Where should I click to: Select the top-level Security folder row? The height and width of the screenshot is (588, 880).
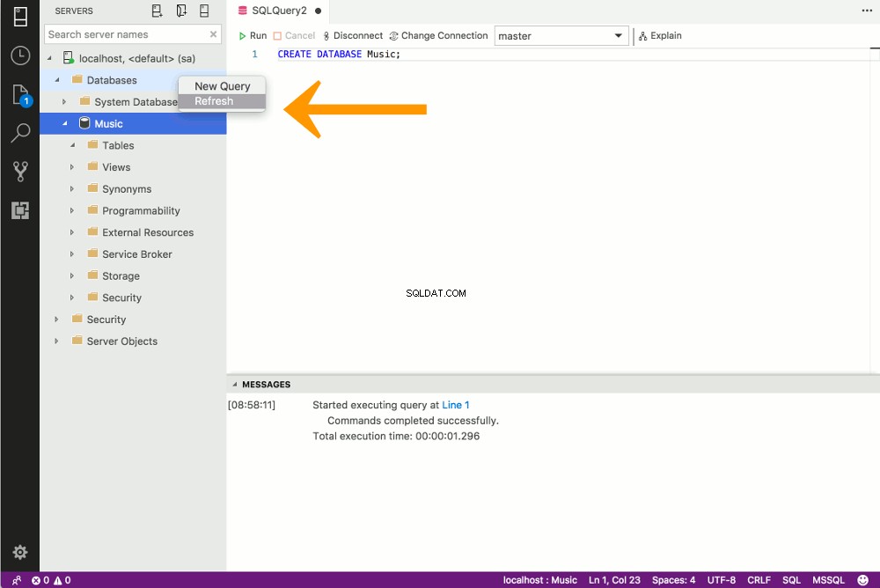point(133,319)
